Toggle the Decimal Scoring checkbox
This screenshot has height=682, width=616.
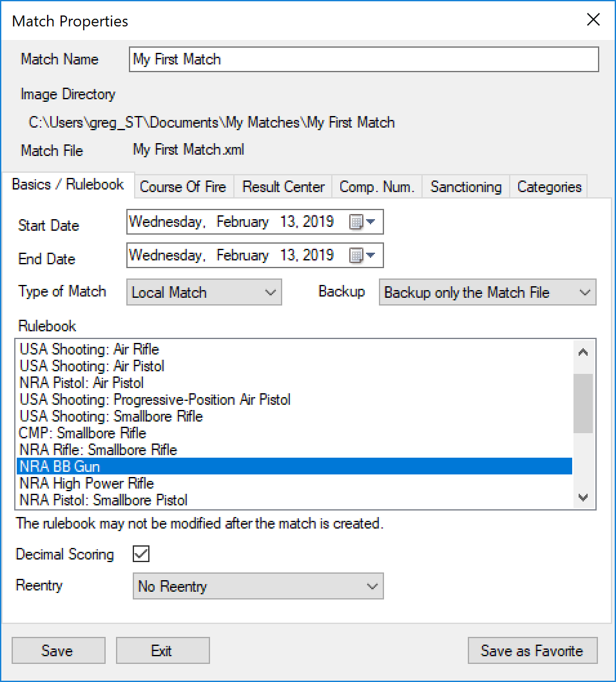pyautogui.click(x=140, y=554)
